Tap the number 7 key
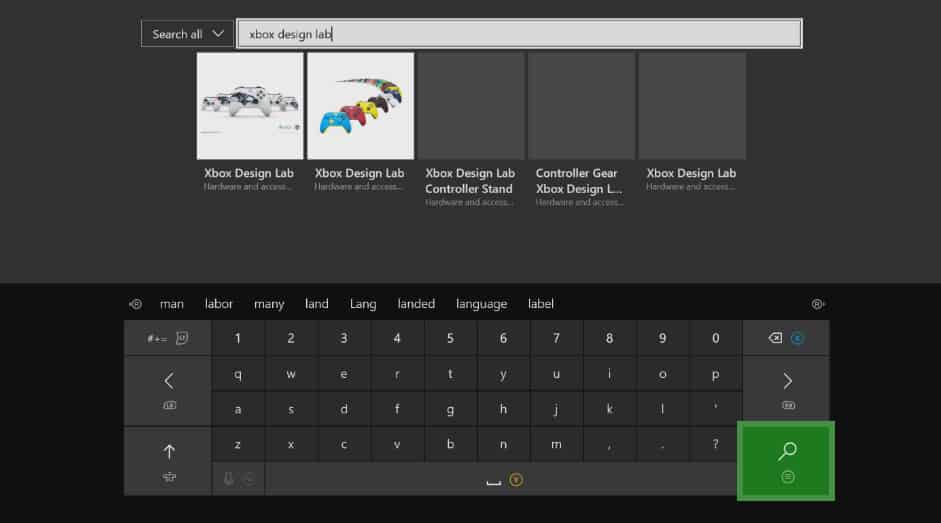This screenshot has height=523, width=941. (x=556, y=338)
